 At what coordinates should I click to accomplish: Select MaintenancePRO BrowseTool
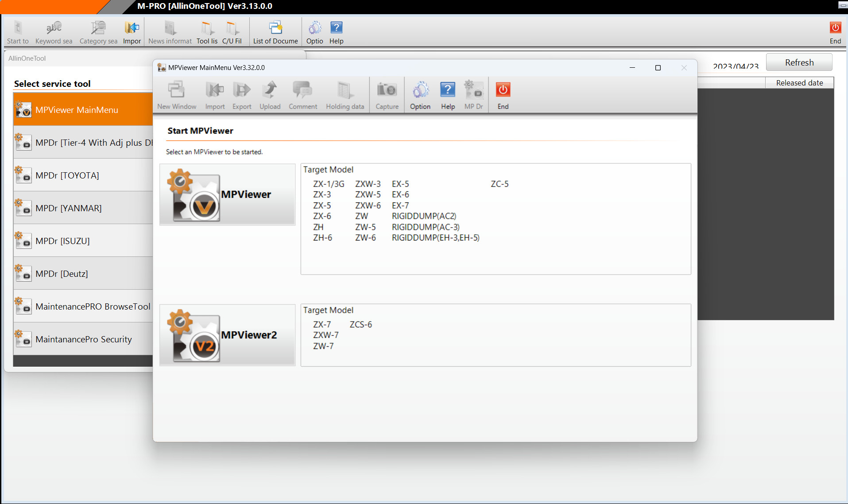click(x=83, y=306)
